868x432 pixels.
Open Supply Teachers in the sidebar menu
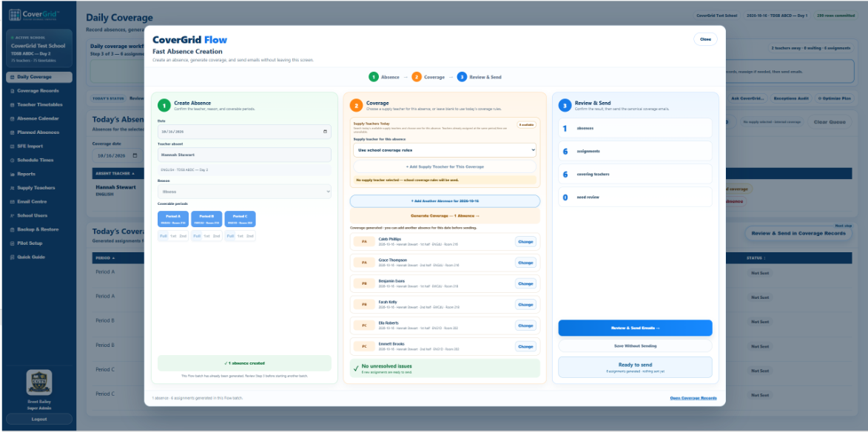point(39,188)
